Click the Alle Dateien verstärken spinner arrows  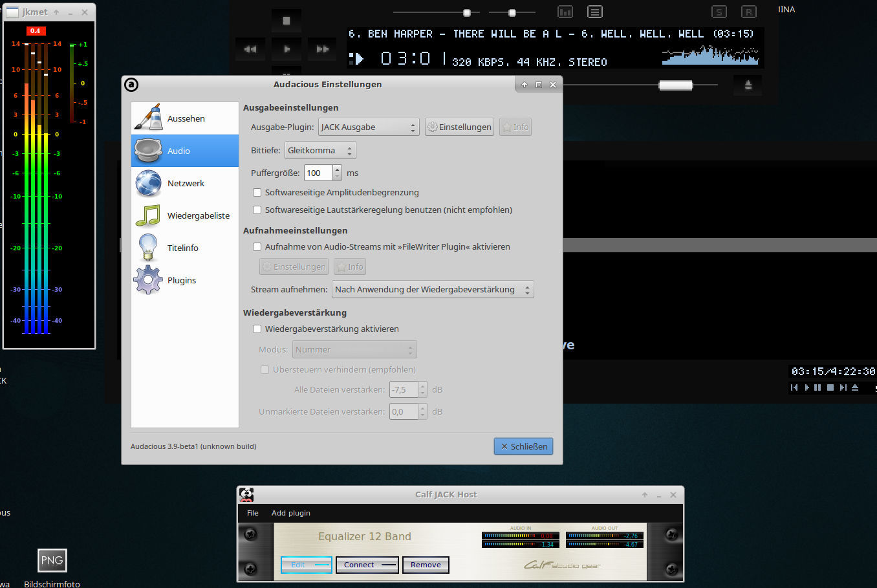click(x=423, y=390)
